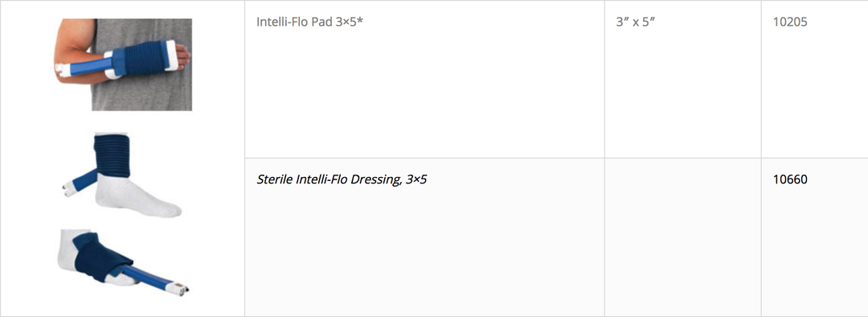Select the Sterile Intelli-Flo Dressing, 3×5 name

(342, 179)
